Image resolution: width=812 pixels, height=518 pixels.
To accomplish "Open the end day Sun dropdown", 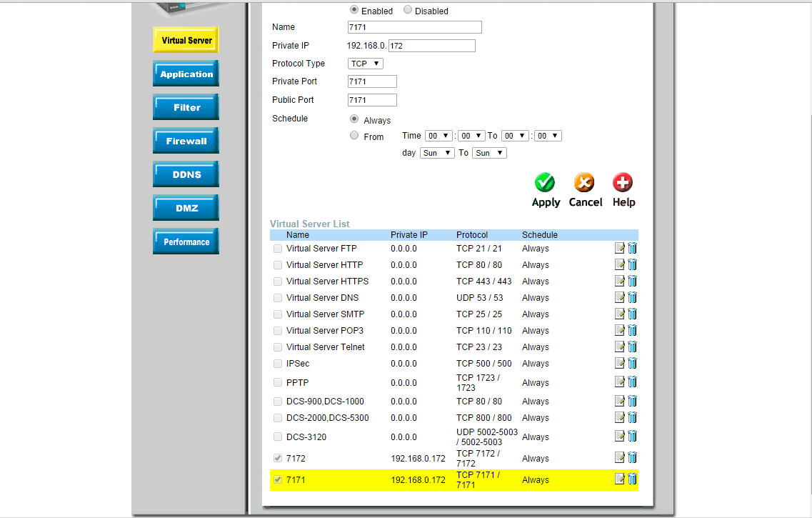I will (489, 153).
